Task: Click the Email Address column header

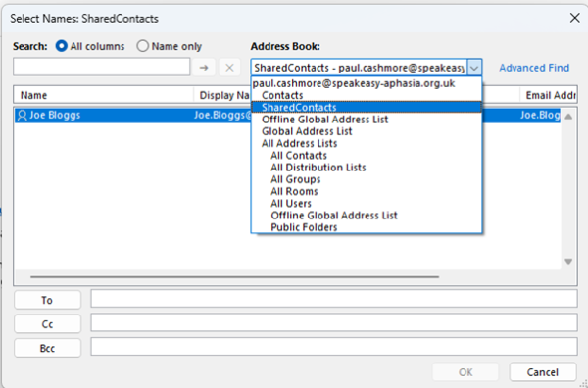Action: click(548, 95)
